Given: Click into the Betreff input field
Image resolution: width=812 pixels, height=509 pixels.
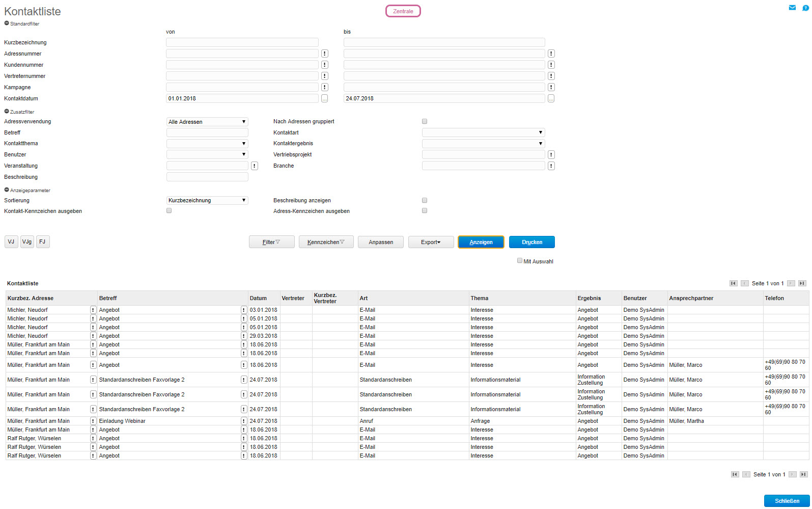Looking at the screenshot, I should click(207, 132).
